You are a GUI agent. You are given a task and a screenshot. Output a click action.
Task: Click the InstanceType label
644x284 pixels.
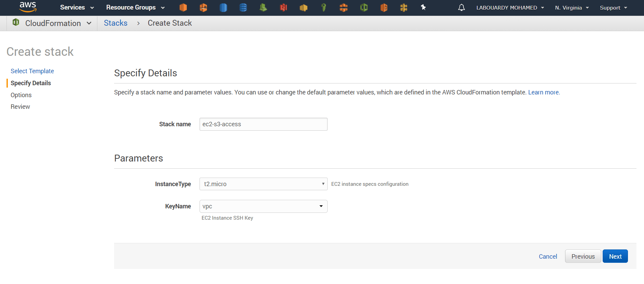pyautogui.click(x=173, y=184)
